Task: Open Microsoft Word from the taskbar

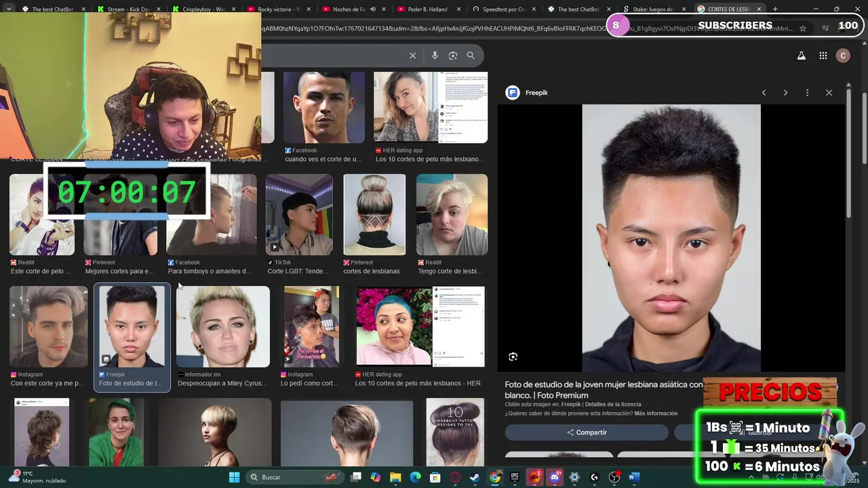Action: [634, 477]
